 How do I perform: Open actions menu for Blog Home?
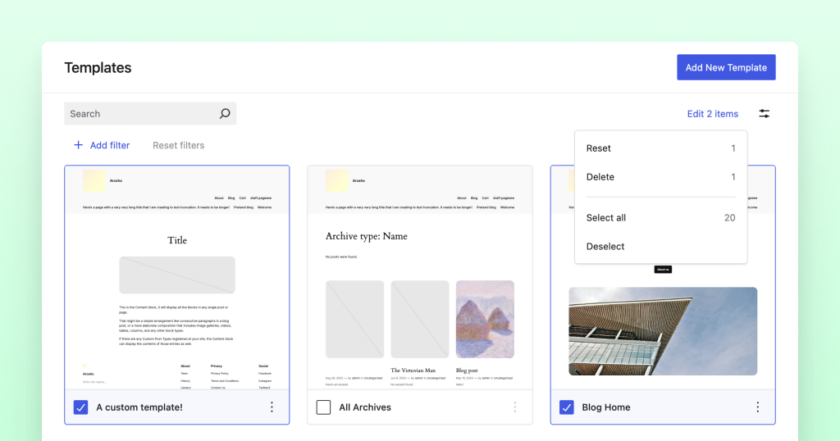coord(758,407)
